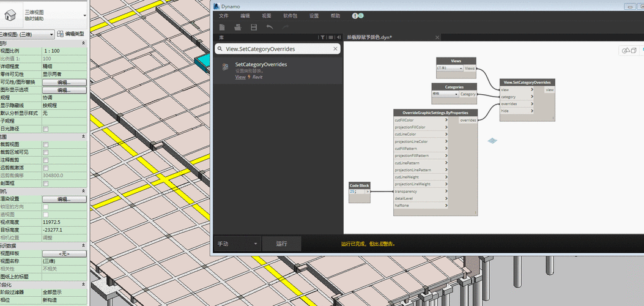The image size is (644, 306).
Task: Click the New file icon in Dynamo toolbar
Action: [x=222, y=28]
